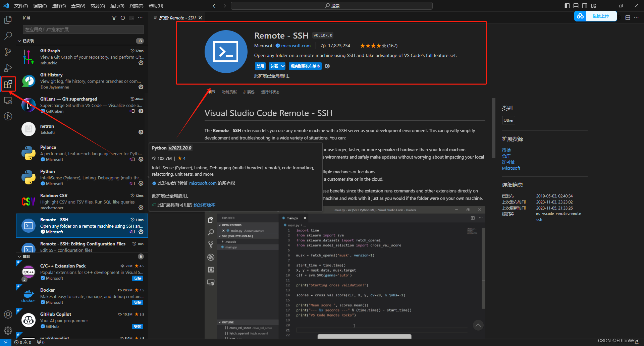Open the manage gear for Git History
This screenshot has height=346, width=644.
141,87
